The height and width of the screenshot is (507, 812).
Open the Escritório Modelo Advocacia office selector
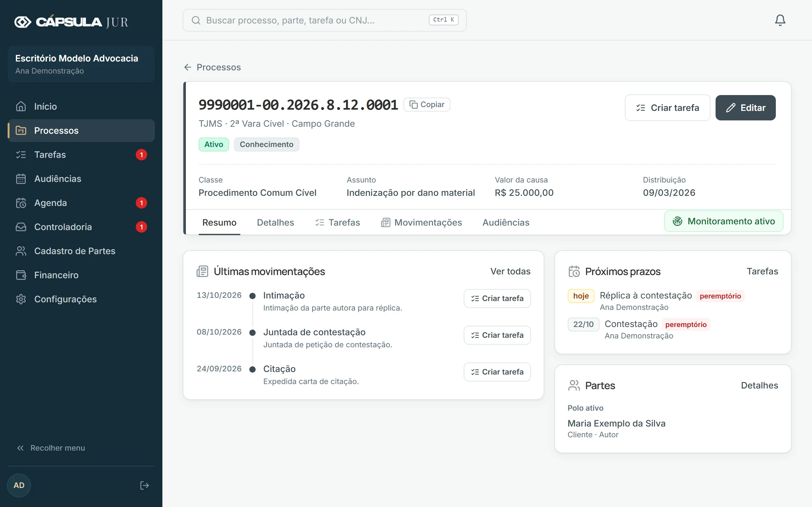pos(81,64)
